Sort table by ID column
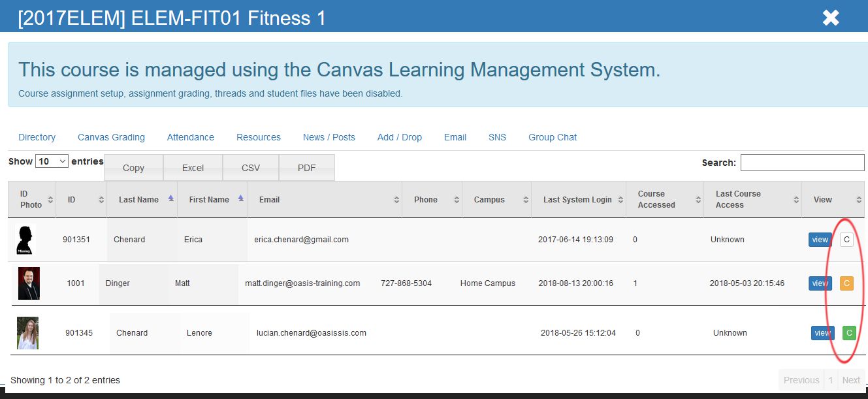Image resolution: width=868 pixels, height=399 pixels. coord(82,199)
